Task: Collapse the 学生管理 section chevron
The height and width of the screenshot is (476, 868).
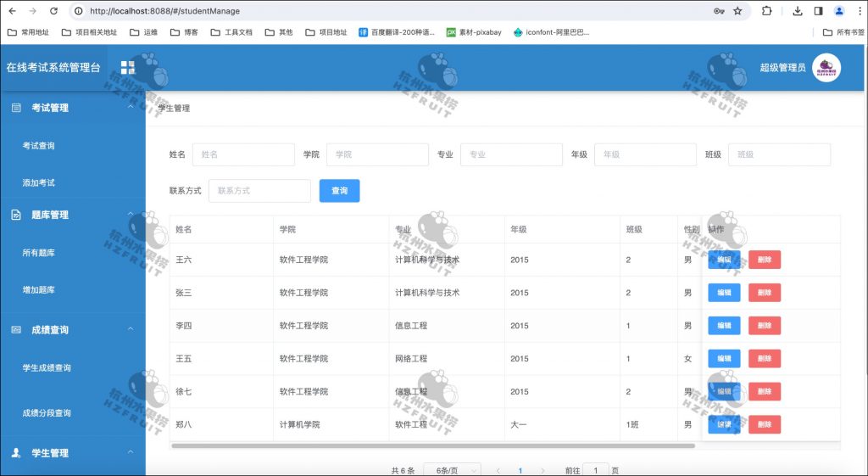Action: coord(131,452)
